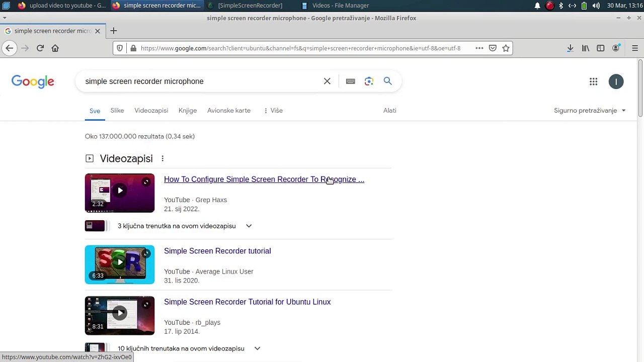The height and width of the screenshot is (362, 644).
Task: Switch to Knjige results tab
Action: pos(188,111)
